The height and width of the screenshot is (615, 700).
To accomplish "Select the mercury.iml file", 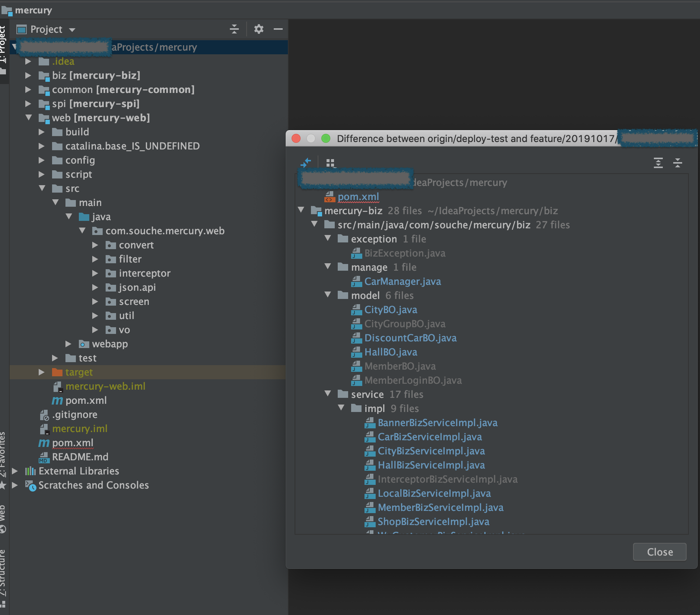I will click(x=80, y=429).
